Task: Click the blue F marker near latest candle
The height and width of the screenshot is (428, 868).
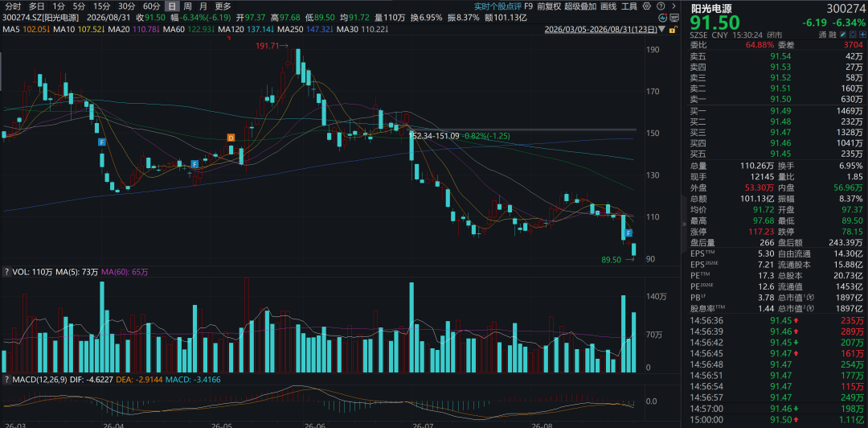Action: click(629, 233)
